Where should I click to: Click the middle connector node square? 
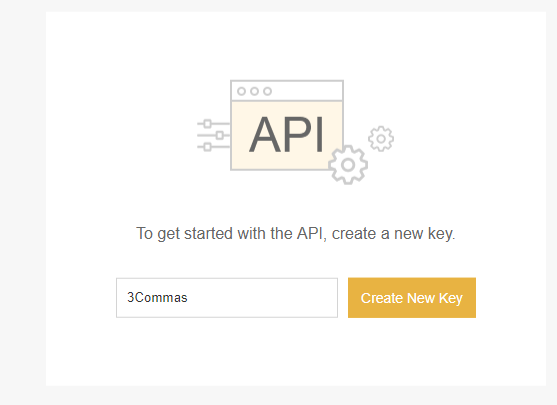[220, 135]
